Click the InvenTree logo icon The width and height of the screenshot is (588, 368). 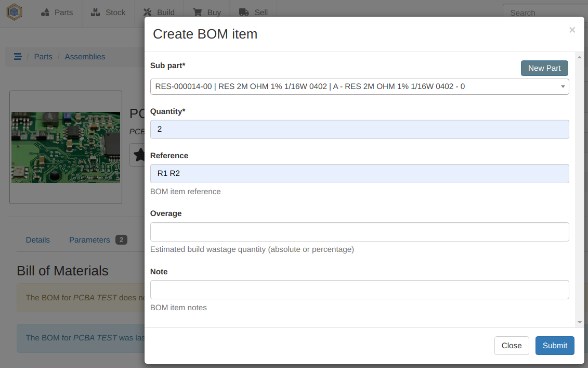15,12
